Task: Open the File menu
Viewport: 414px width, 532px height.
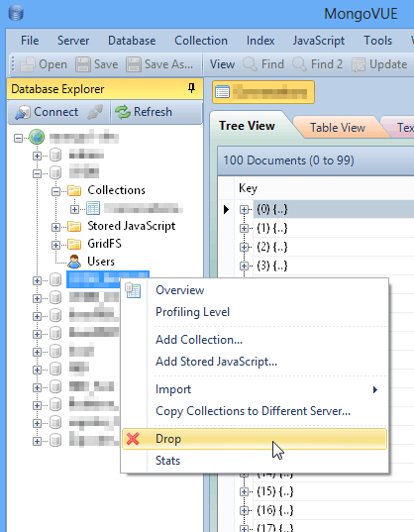Action: [30, 41]
